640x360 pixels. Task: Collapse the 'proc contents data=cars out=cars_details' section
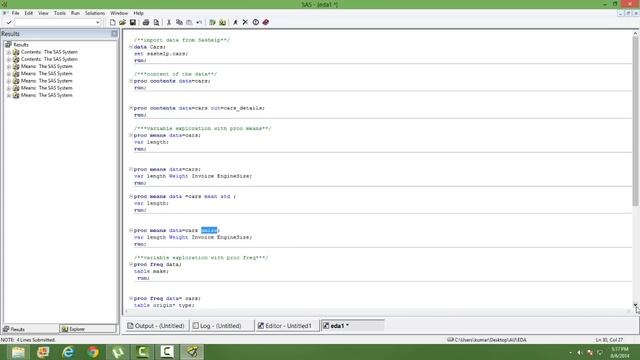tap(131, 108)
